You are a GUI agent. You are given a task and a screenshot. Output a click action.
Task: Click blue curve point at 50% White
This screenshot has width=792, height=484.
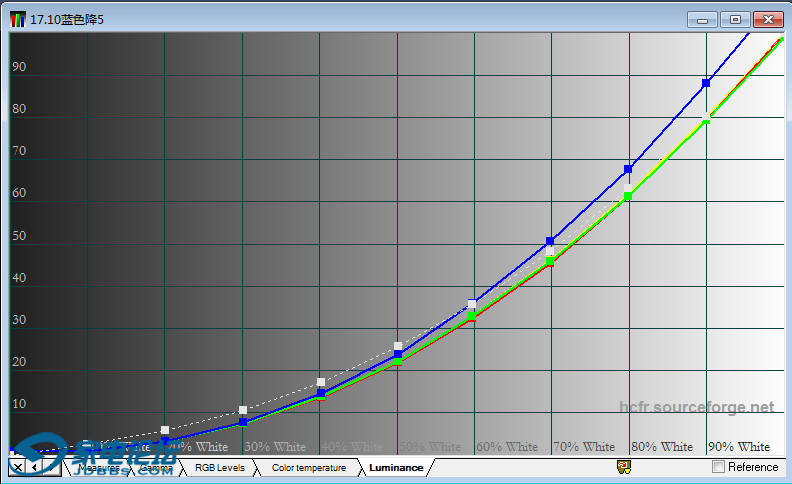coord(398,354)
